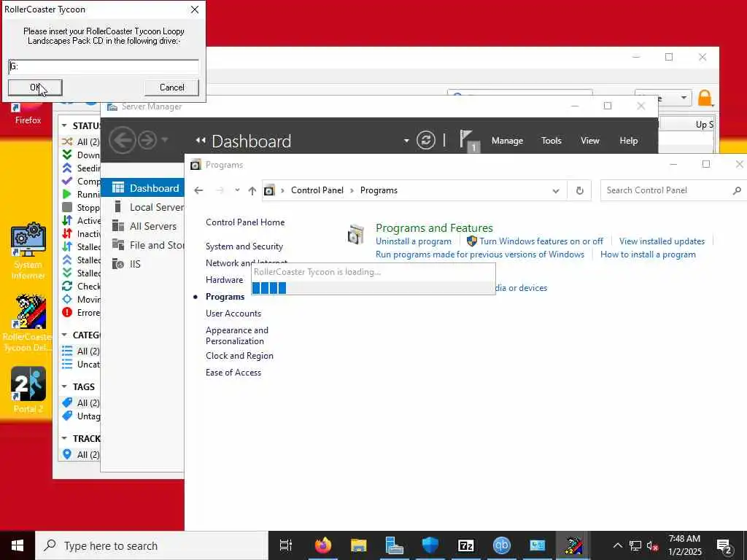This screenshot has width=747, height=560.
Task: Open the Action Center notifications icon
Action: pos(724,546)
